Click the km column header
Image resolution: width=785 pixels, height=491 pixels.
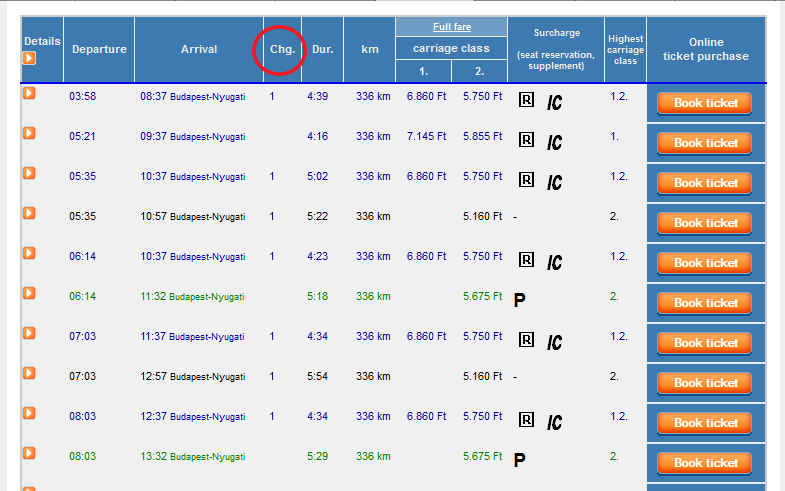coord(369,49)
